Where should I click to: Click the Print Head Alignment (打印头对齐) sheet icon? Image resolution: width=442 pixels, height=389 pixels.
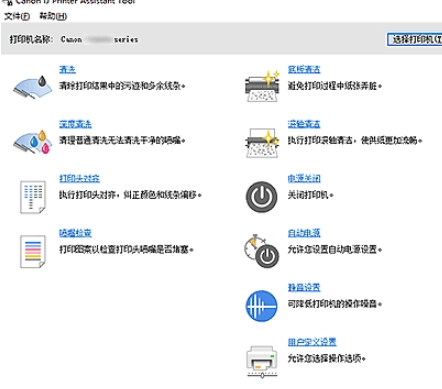33,197
